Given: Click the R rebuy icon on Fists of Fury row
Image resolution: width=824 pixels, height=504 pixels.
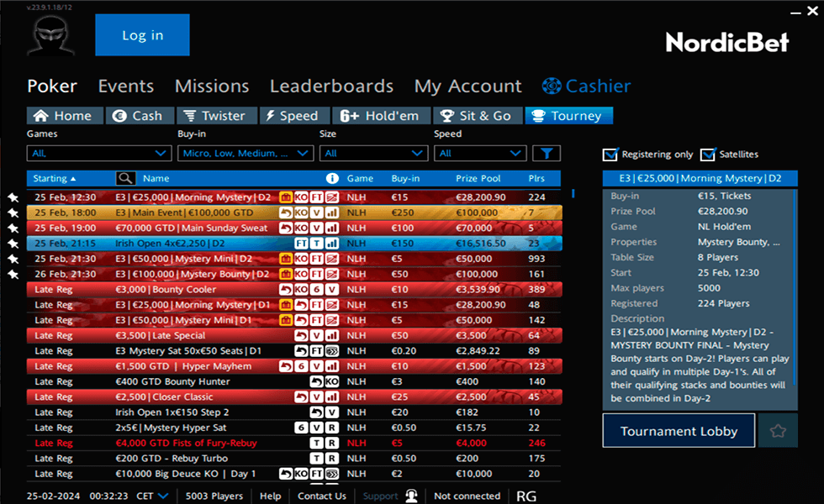Looking at the screenshot, I should point(331,444).
